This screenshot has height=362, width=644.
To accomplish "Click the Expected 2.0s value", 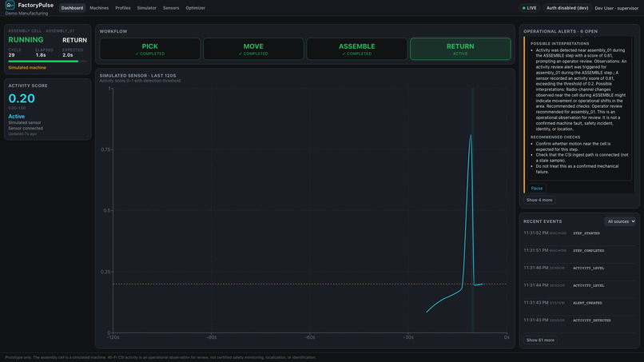I will click(67, 55).
